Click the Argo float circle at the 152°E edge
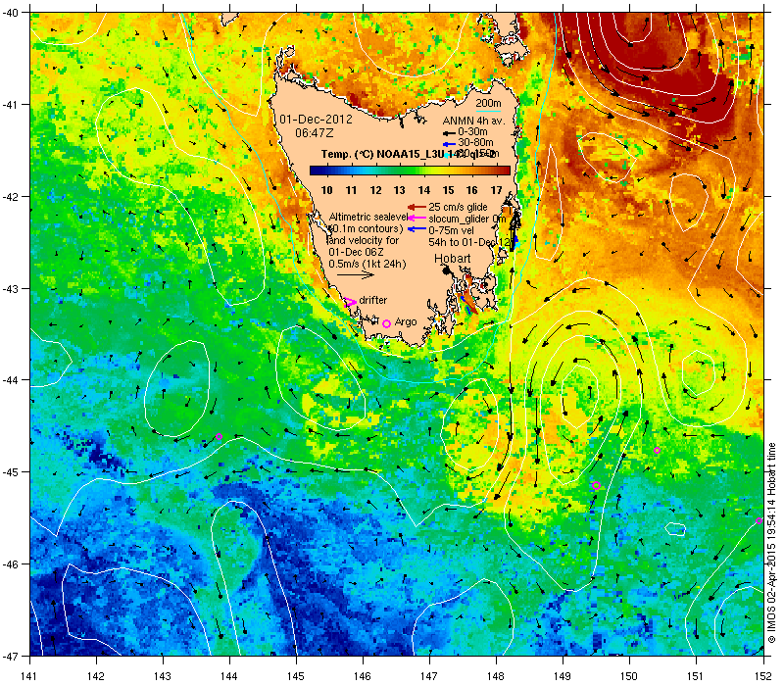Viewport: 784px width, 686px height. 759,521
